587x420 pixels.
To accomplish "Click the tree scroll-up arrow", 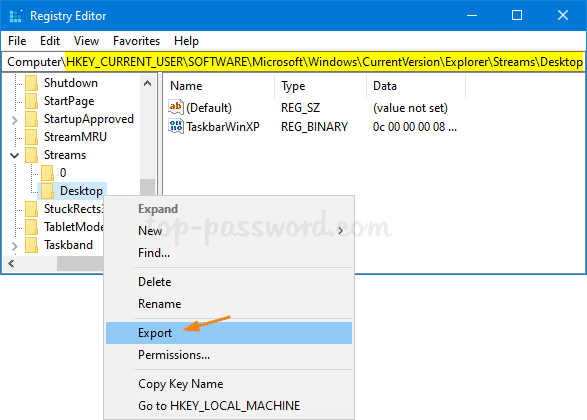I will pos(147,83).
